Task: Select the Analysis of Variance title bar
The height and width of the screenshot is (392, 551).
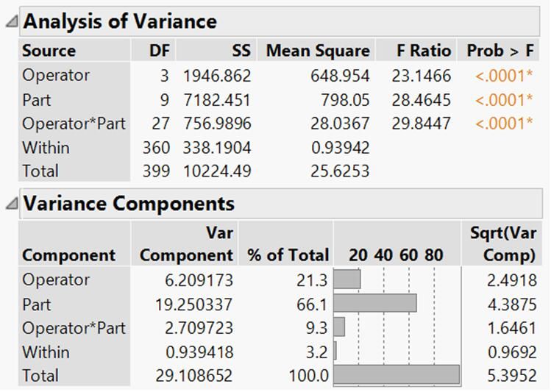Action: (280, 21)
